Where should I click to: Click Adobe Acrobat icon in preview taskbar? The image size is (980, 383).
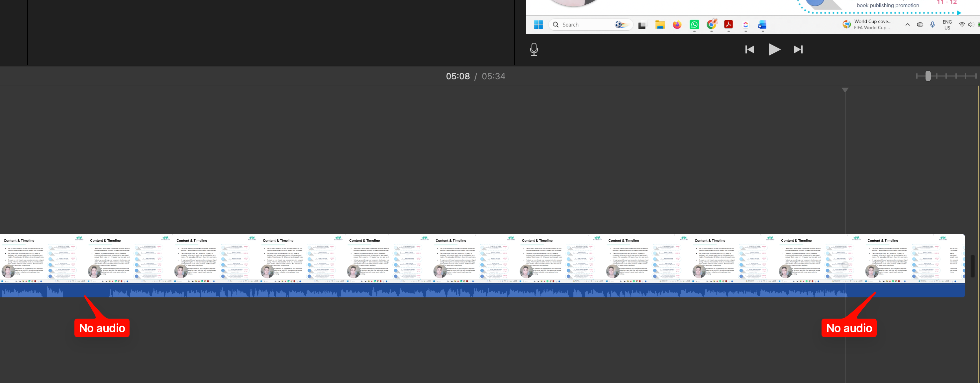click(729, 25)
